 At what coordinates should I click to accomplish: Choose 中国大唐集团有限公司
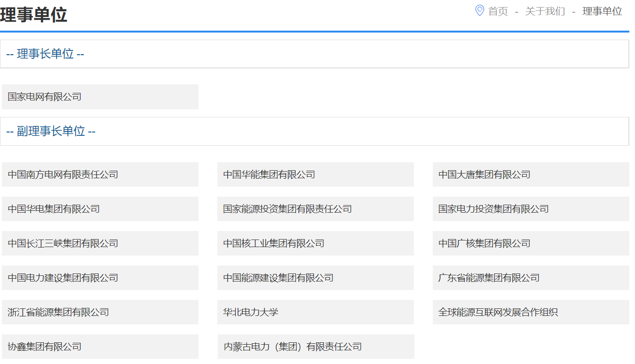click(531, 174)
